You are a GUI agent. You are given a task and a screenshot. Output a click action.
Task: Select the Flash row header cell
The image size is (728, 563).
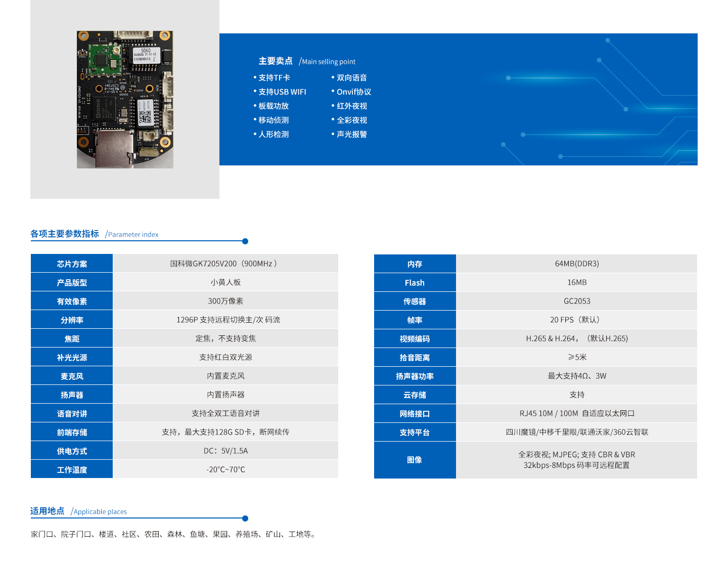coord(415,283)
